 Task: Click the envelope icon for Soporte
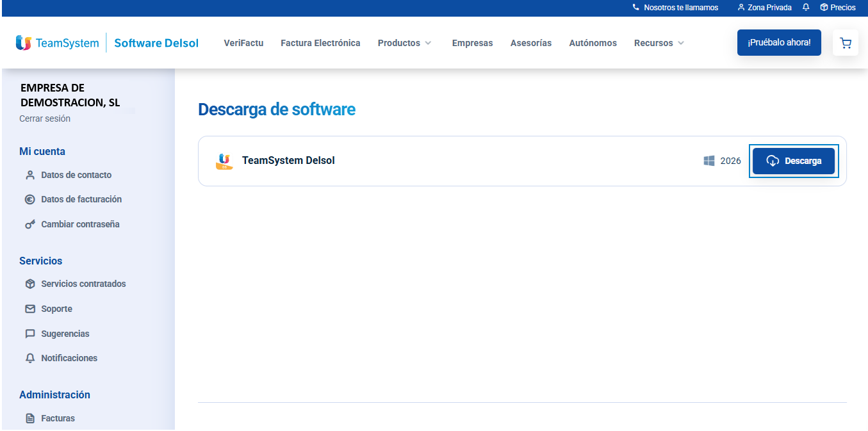pyautogui.click(x=30, y=309)
